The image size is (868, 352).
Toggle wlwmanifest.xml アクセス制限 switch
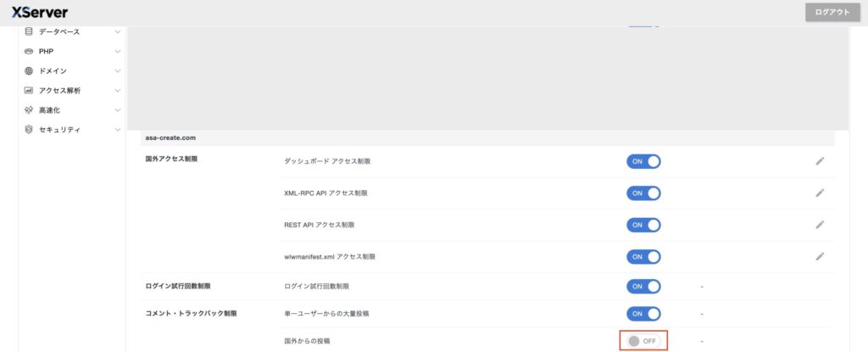(643, 257)
